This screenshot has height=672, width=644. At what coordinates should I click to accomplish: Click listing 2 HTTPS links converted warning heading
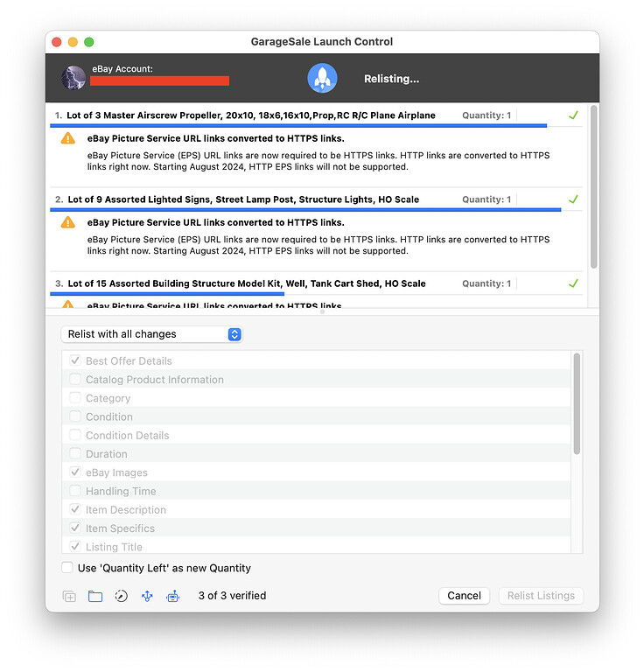216,222
